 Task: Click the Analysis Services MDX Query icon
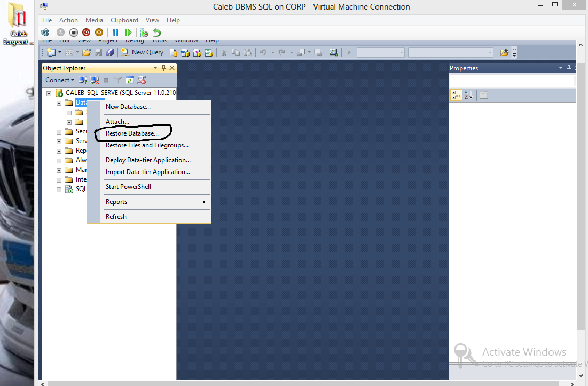click(185, 52)
